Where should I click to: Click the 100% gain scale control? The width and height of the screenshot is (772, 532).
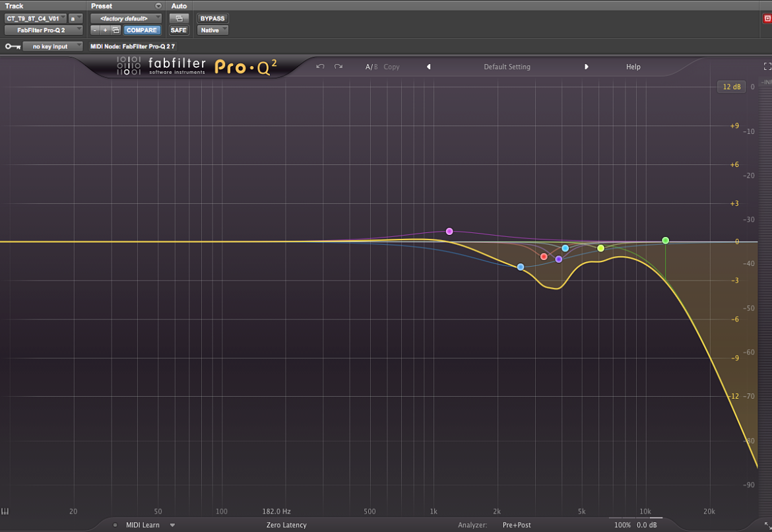pos(622,525)
